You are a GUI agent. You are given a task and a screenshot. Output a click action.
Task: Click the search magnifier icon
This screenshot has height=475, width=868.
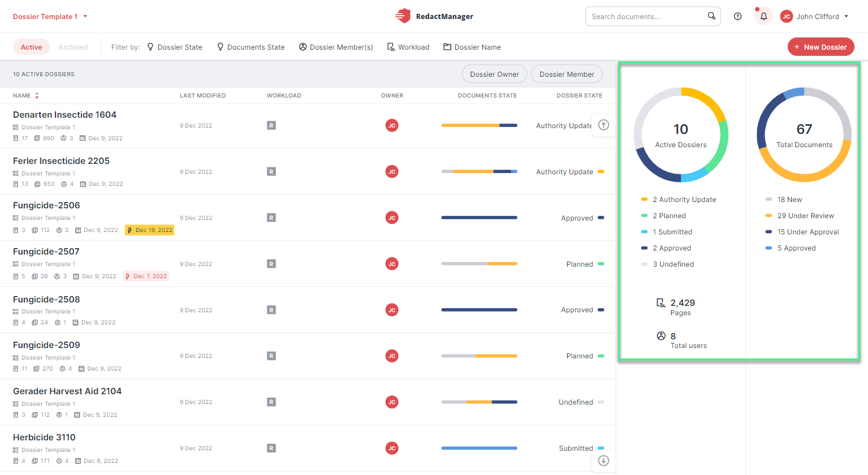click(711, 16)
